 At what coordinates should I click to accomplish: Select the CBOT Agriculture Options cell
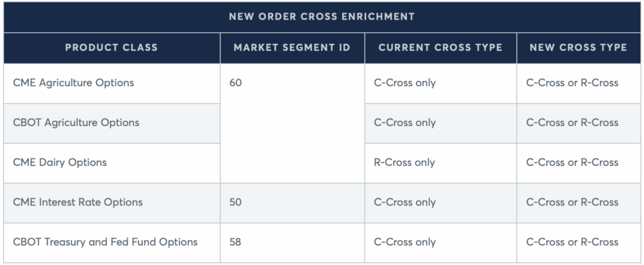click(76, 122)
